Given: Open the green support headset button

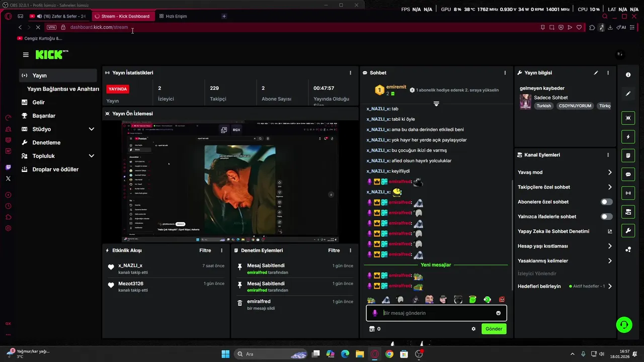Looking at the screenshot, I should tap(624, 325).
